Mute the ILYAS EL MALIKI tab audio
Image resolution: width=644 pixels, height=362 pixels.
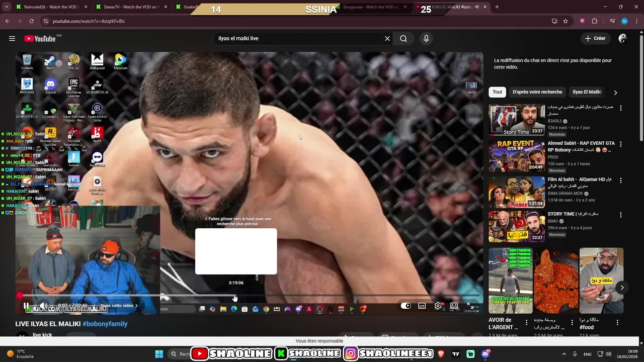[x=476, y=7]
